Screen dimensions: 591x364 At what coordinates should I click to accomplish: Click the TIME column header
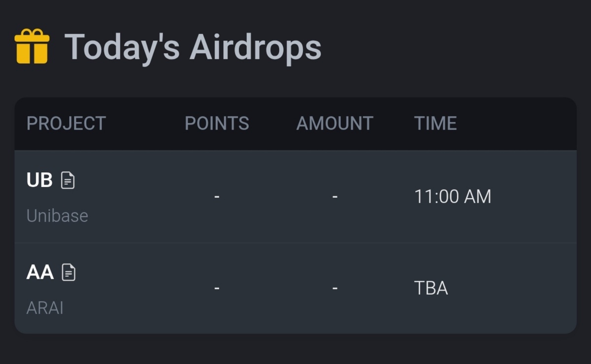tap(435, 123)
